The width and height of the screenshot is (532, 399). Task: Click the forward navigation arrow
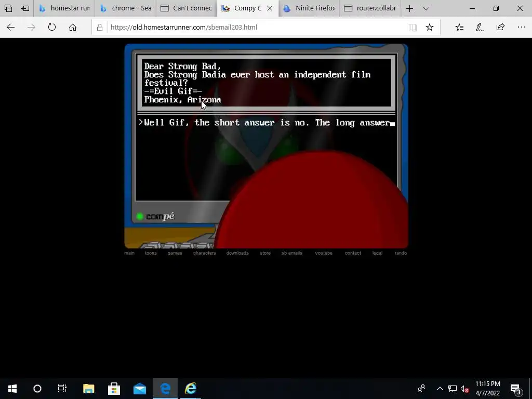tap(31, 27)
